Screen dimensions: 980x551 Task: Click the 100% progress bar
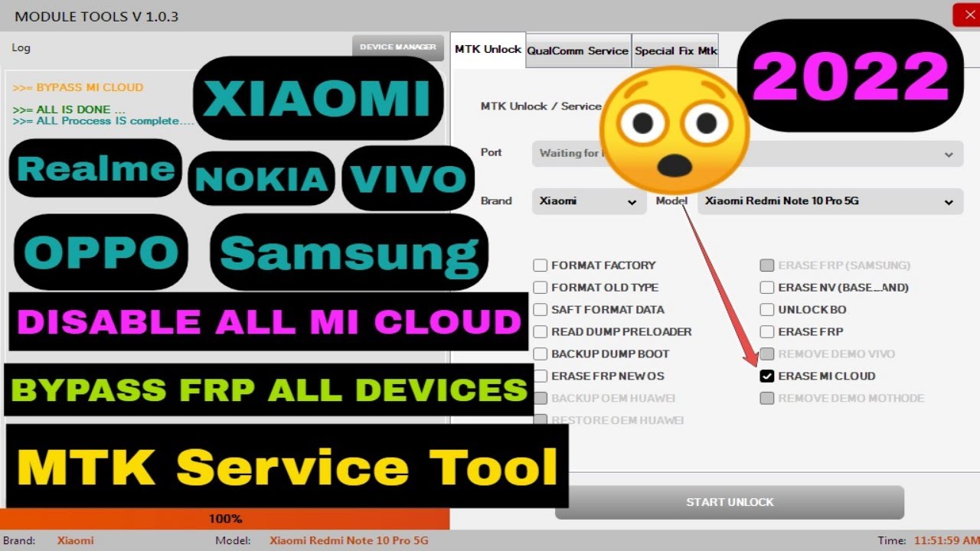tap(225, 519)
